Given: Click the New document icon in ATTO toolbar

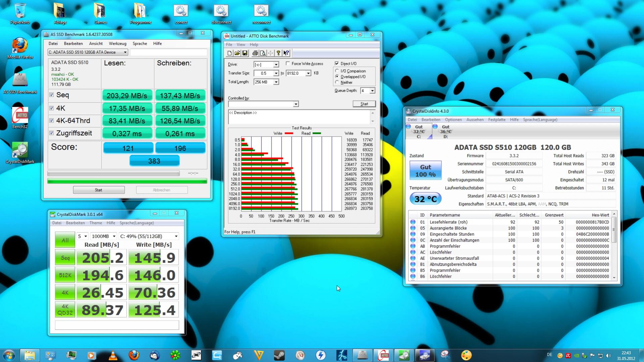Looking at the screenshot, I should pyautogui.click(x=229, y=53).
